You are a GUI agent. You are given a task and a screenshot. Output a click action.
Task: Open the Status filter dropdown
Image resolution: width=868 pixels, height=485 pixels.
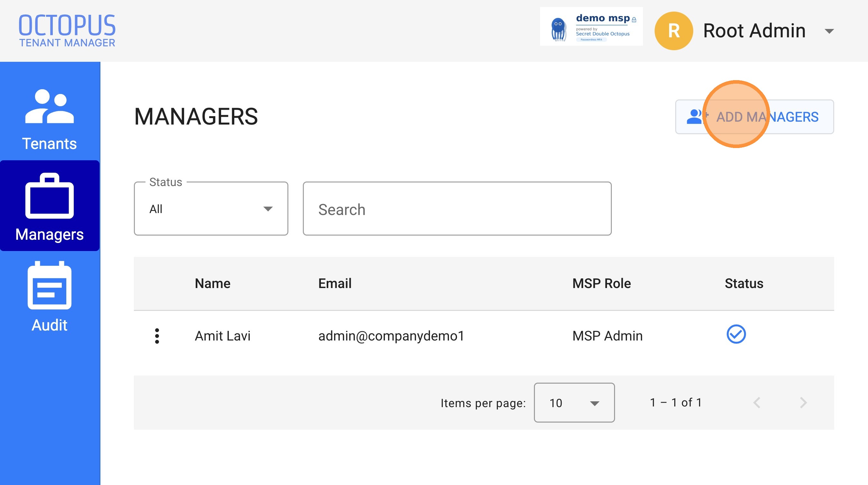point(211,209)
